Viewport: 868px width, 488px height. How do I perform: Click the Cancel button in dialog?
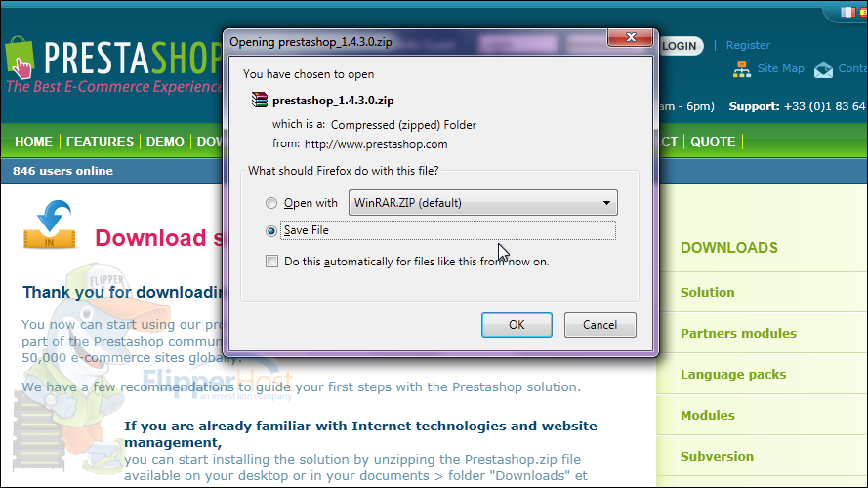coord(600,325)
